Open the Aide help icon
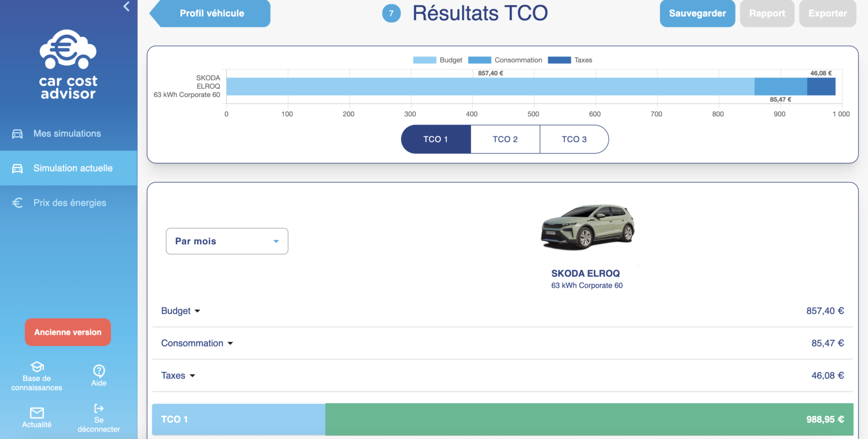Image resolution: width=868 pixels, height=439 pixels. pos(99,370)
